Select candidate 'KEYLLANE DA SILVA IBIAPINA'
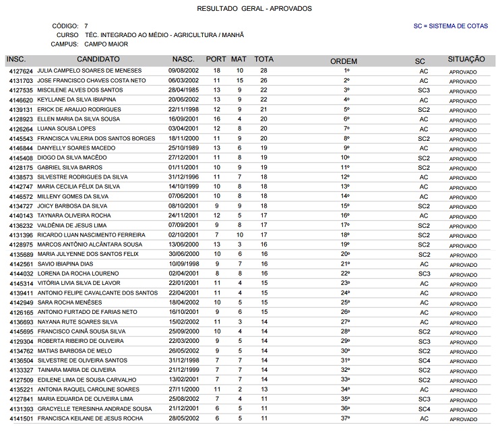Viewport: 504px width, 442px height. (77, 100)
